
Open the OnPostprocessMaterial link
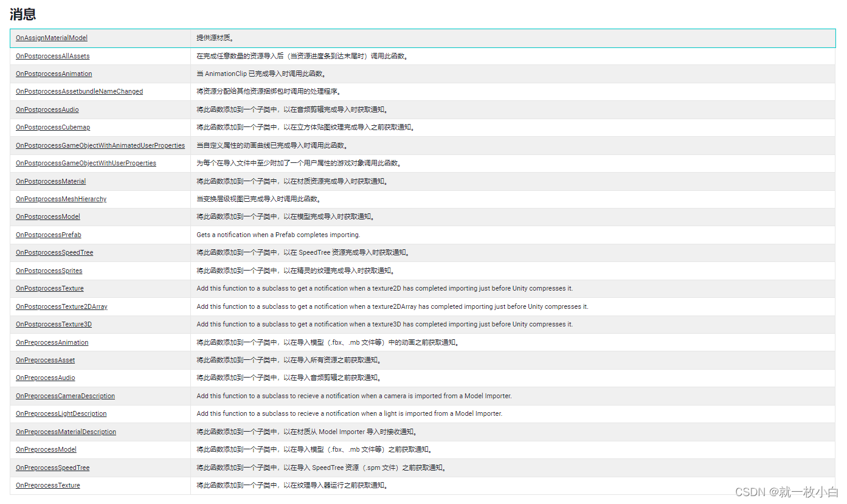pos(50,181)
